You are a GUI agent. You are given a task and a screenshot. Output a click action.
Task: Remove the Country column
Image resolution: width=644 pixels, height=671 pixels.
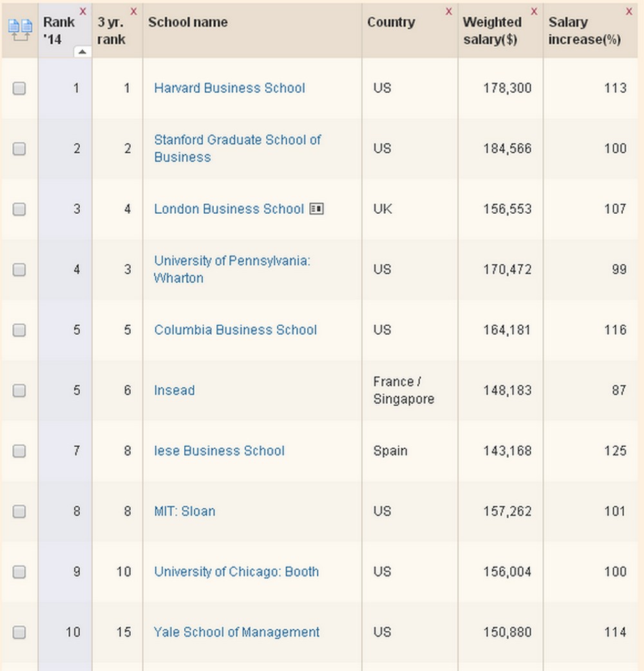[x=449, y=11]
